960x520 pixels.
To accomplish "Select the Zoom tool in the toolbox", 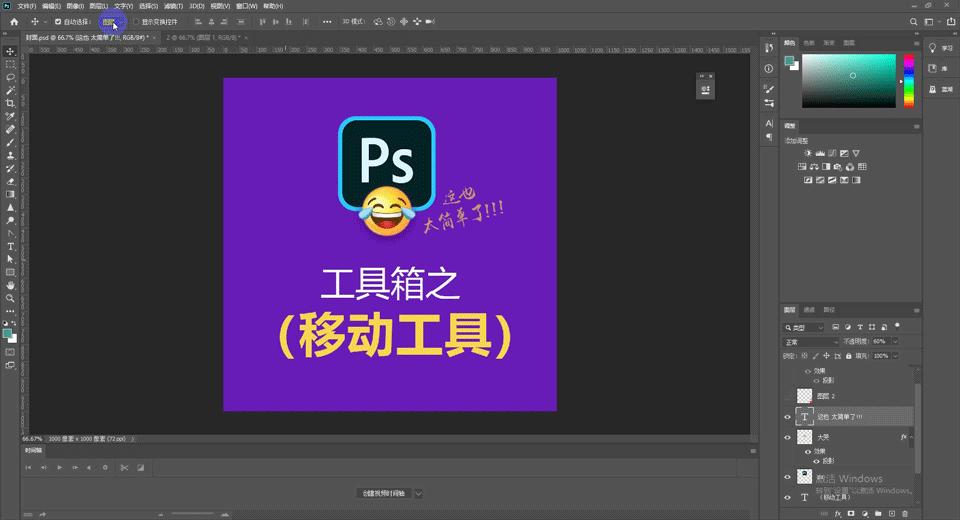I will pos(10,298).
